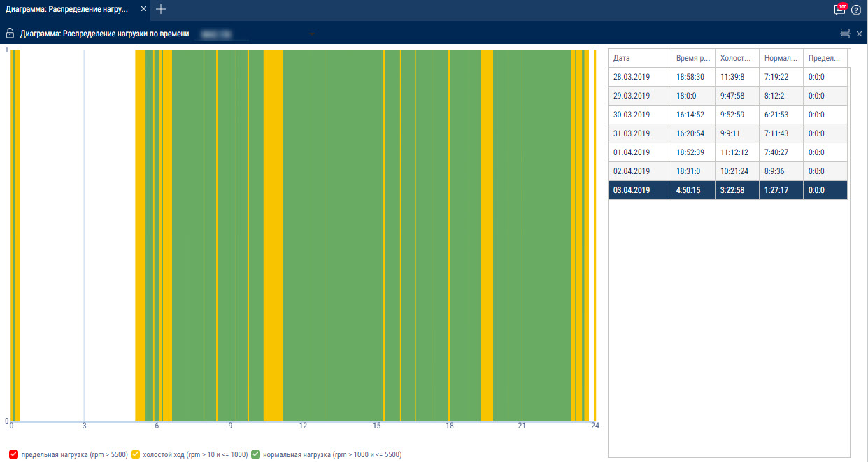868x462 pixels.
Task: Toggle the холостой ход checkbox
Action: [136, 454]
